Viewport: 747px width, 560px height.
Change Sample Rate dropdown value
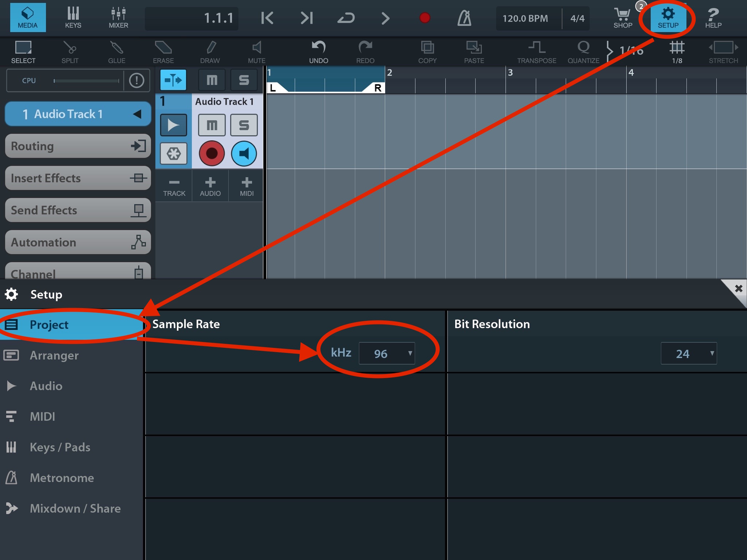click(386, 352)
